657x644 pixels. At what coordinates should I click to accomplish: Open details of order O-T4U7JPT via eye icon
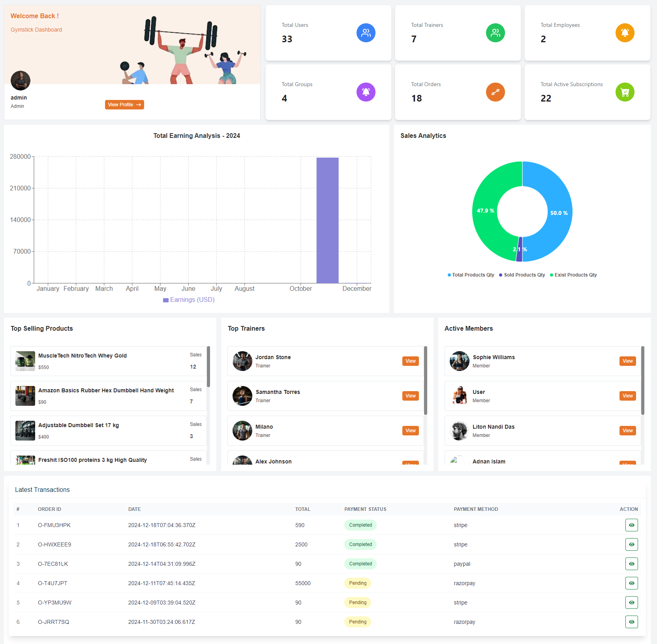(631, 583)
